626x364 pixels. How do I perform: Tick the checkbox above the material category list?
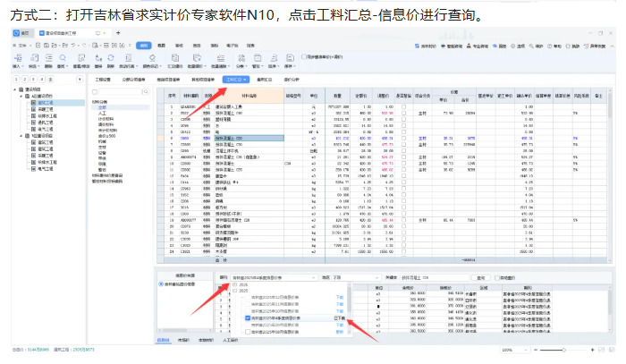(x=95, y=92)
